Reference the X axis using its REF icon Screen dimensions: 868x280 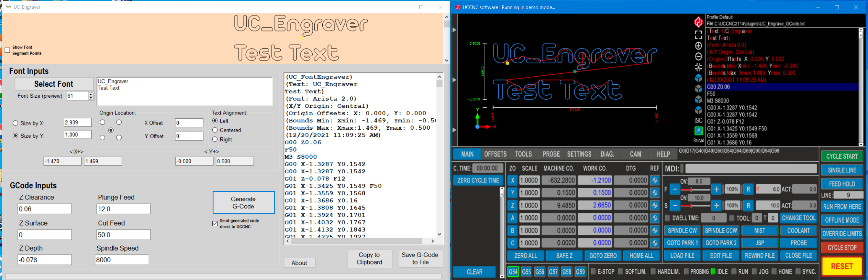655,180
